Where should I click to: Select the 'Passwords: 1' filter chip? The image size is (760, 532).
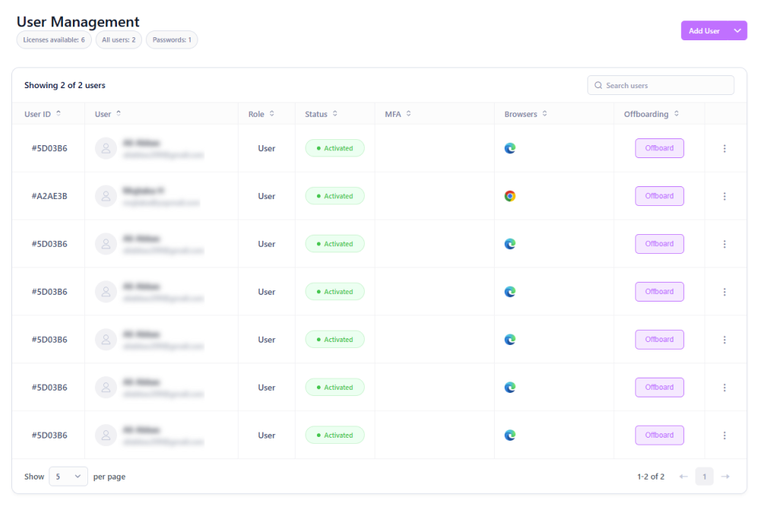click(x=172, y=40)
